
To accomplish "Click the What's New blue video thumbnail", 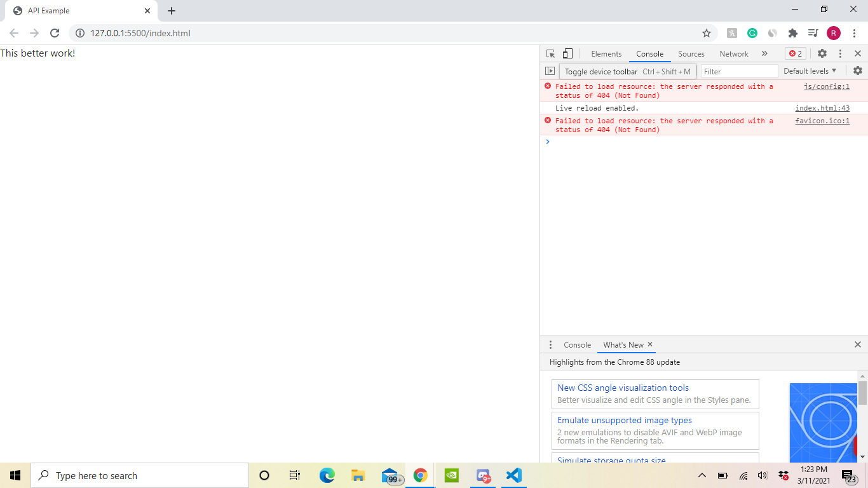I will click(x=823, y=423).
